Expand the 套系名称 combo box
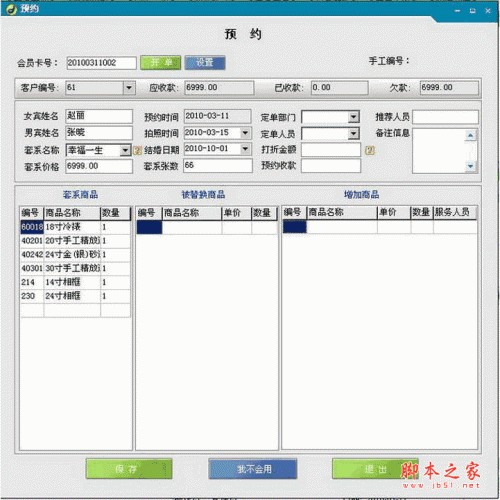The image size is (500, 500). [x=125, y=150]
